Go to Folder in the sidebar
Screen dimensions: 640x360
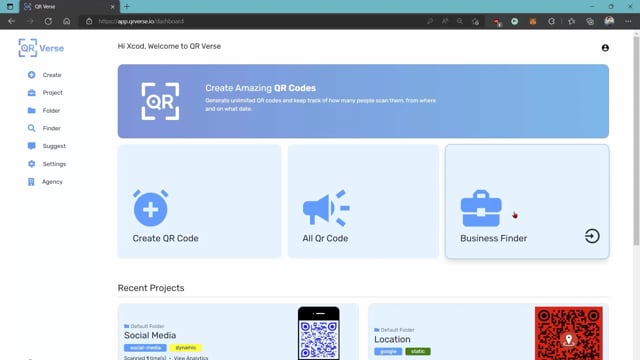click(x=51, y=111)
